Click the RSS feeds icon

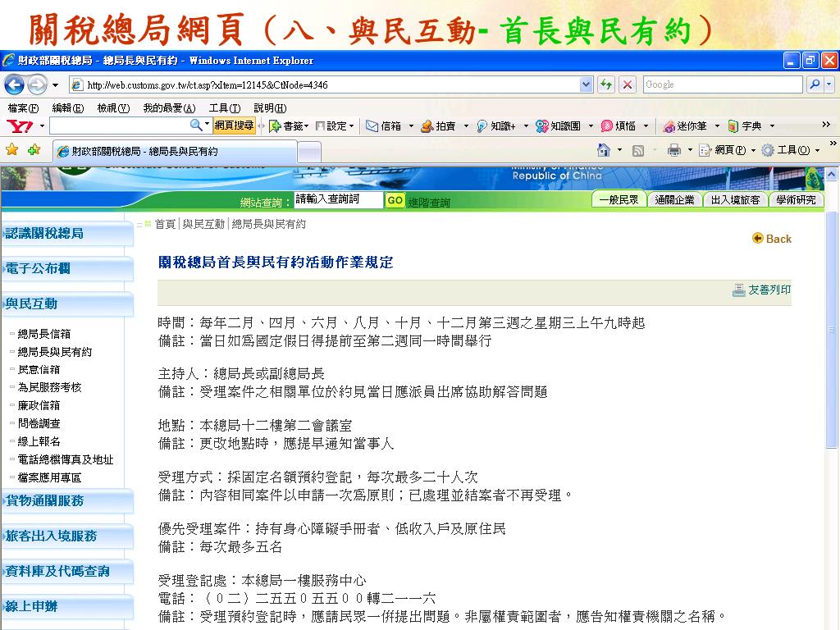click(638, 151)
